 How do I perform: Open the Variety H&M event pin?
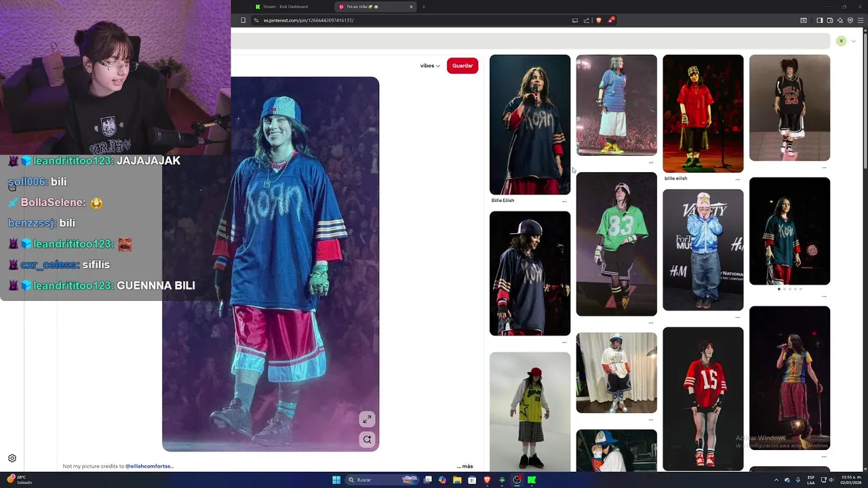coord(703,250)
